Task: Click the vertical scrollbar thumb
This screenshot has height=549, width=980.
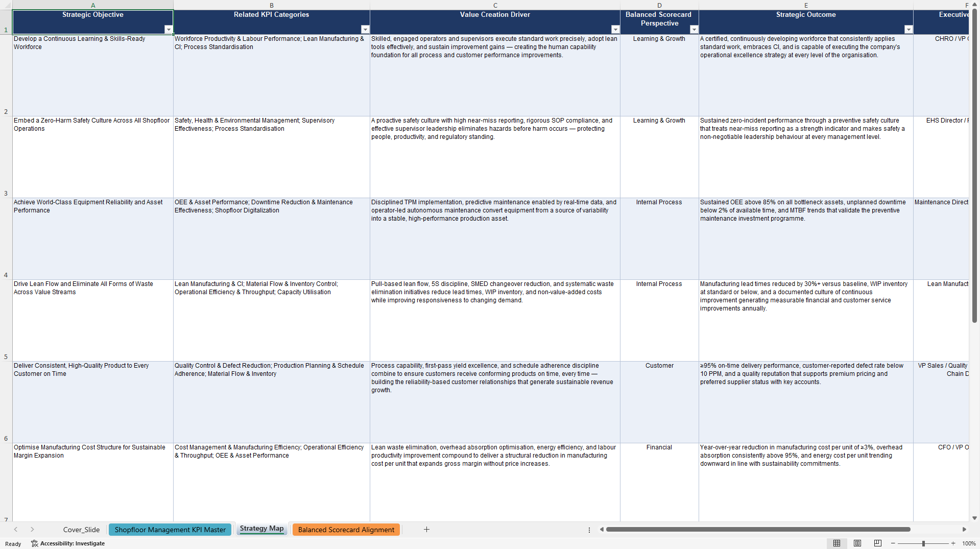Action: tap(974, 166)
